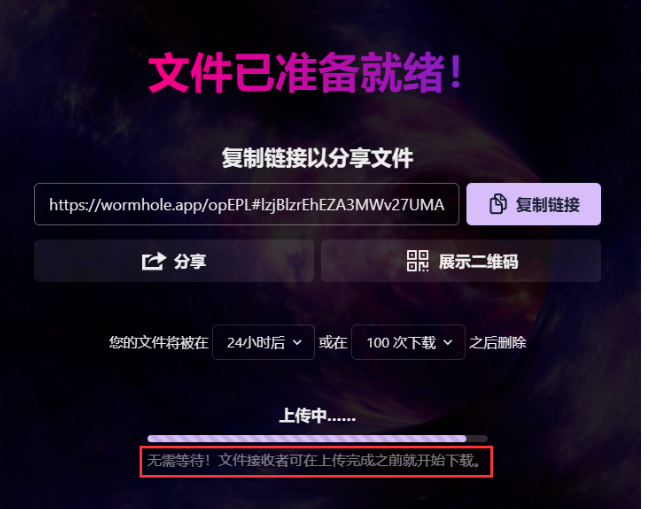647x509 pixels.
Task: Click the QR code icon
Action: (x=417, y=261)
